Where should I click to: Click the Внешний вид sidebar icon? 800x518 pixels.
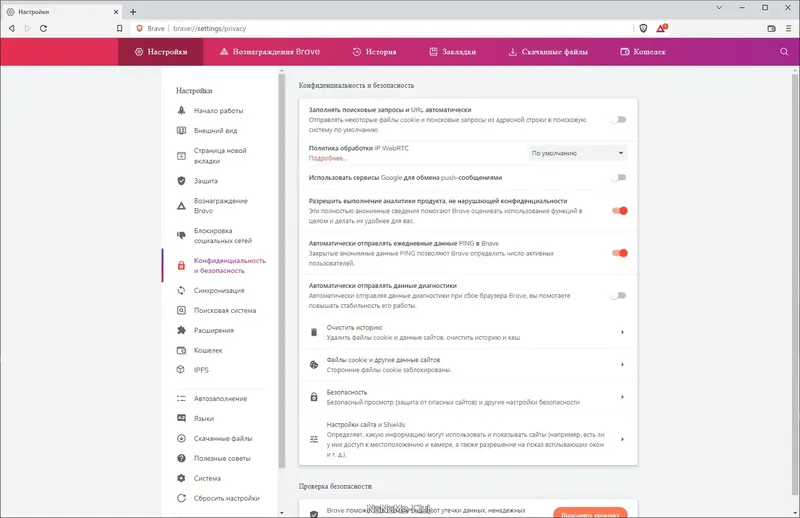click(x=181, y=130)
